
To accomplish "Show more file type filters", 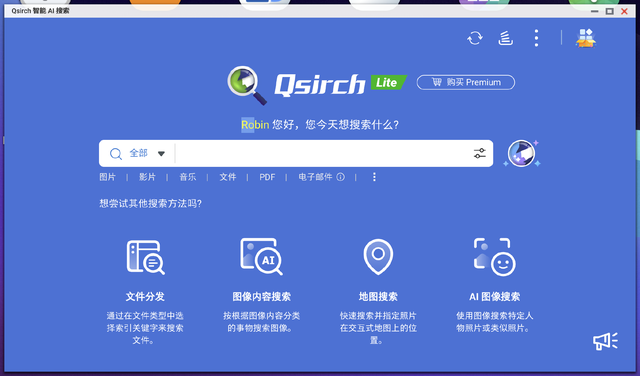I will [x=374, y=177].
